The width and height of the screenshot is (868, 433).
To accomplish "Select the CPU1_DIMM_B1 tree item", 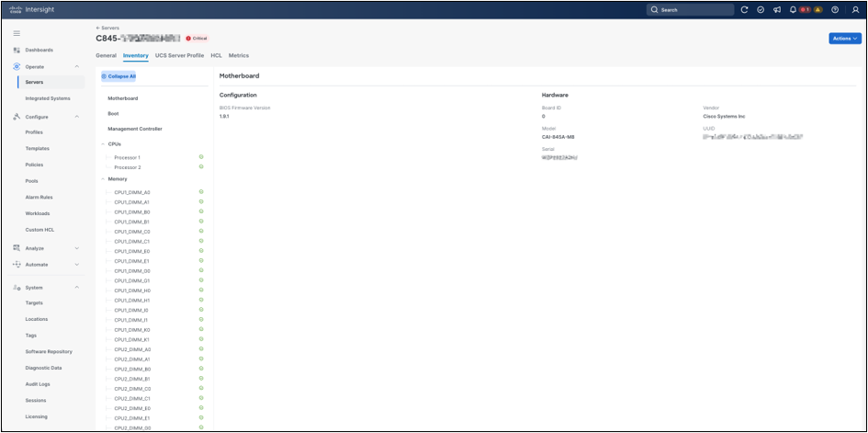I will (131, 222).
